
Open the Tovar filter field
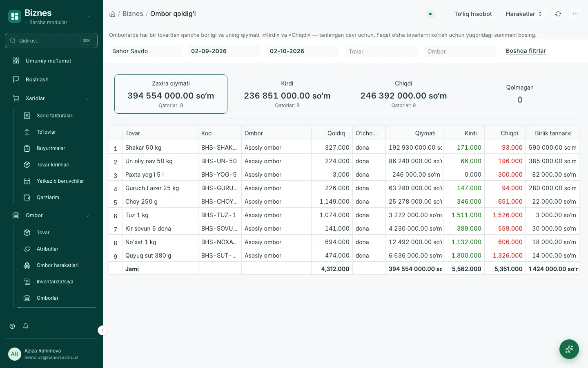pos(381,51)
